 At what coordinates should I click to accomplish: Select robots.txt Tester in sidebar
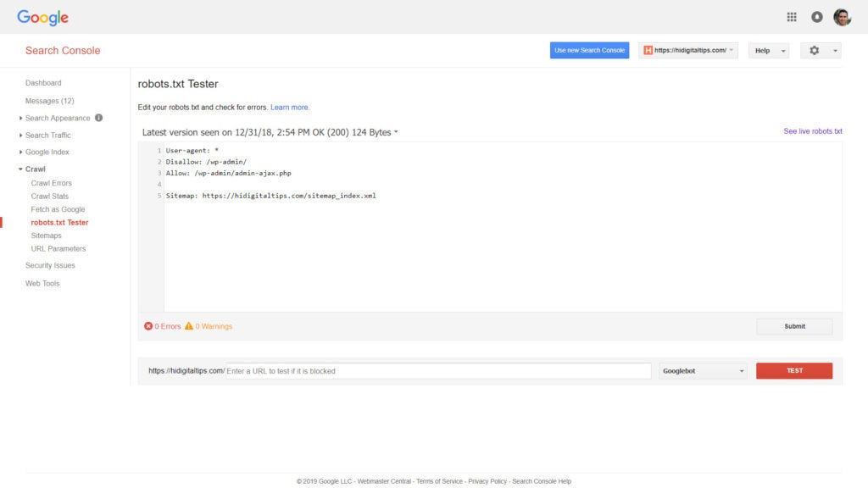59,223
